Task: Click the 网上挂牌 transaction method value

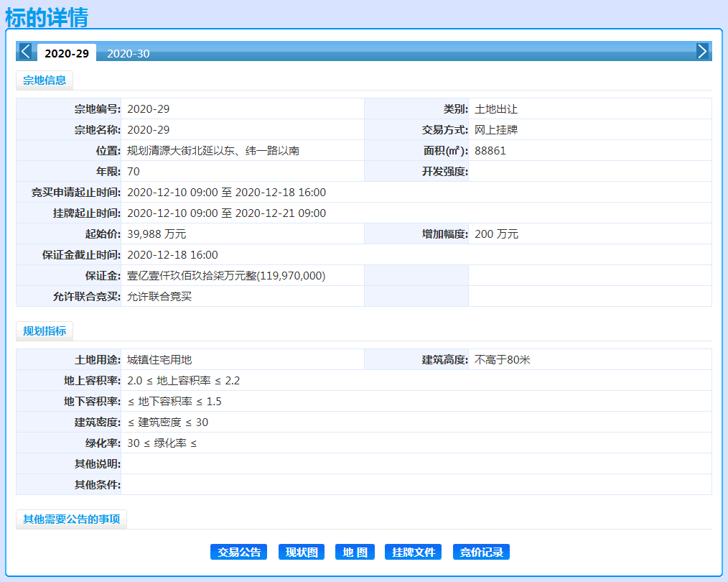Action: 496,130
